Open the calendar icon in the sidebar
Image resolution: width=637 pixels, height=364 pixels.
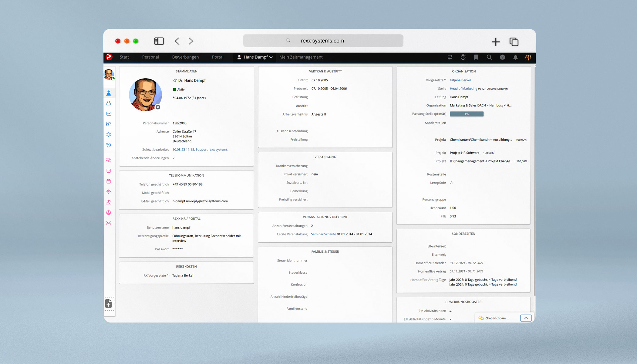(x=109, y=181)
